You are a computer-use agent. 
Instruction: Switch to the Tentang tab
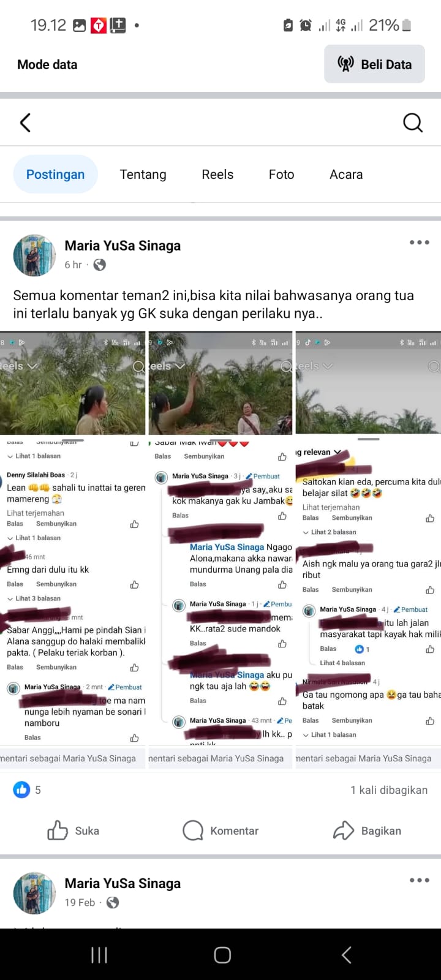[143, 175]
